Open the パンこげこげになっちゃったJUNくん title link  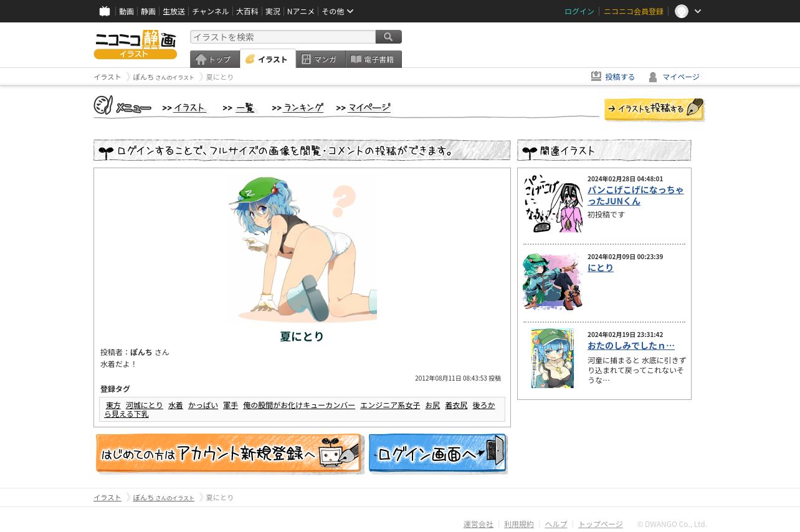[636, 196]
